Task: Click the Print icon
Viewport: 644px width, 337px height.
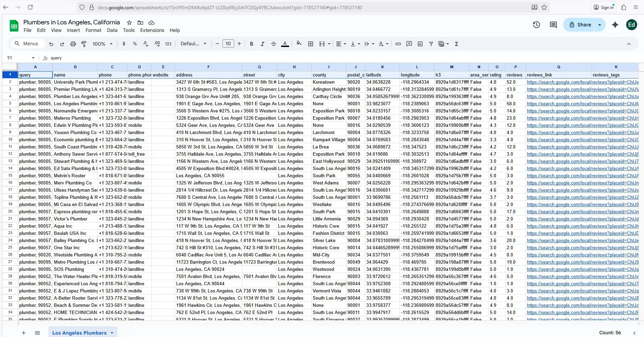Action: tap(73, 44)
